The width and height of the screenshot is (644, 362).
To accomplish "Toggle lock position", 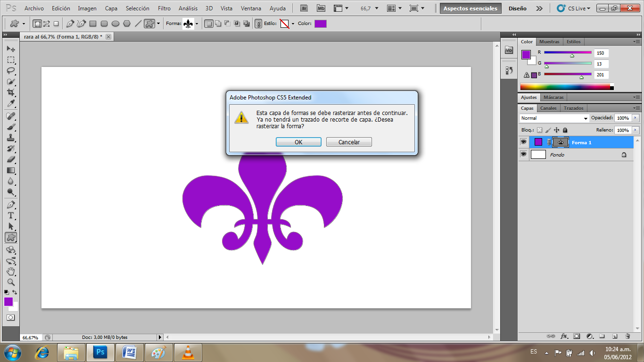I will (x=557, y=130).
